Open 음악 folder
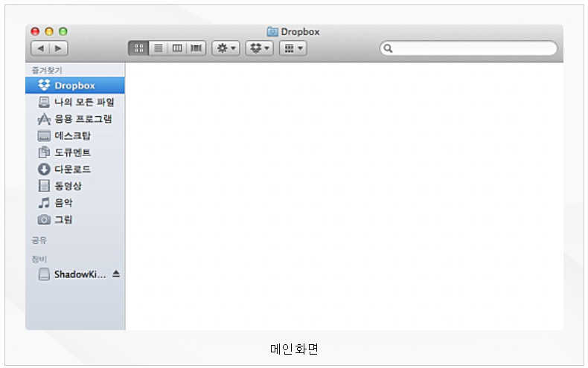The image size is (588, 368). 75,202
